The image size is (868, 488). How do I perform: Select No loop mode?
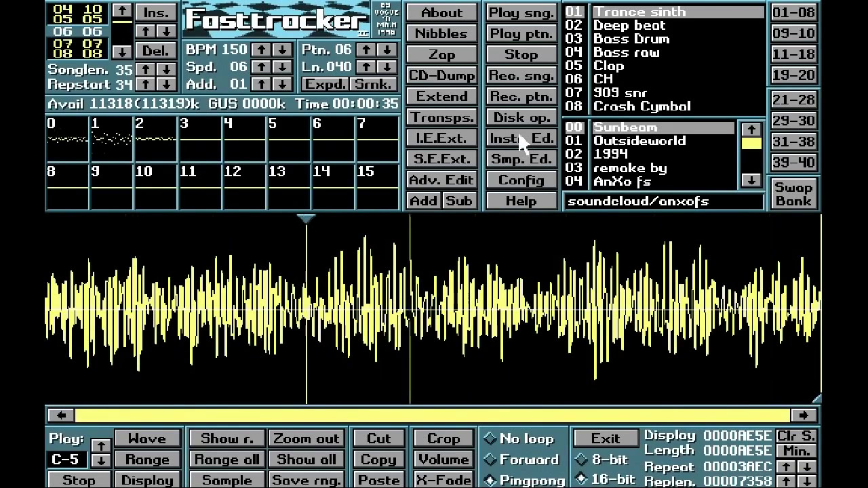click(x=521, y=439)
